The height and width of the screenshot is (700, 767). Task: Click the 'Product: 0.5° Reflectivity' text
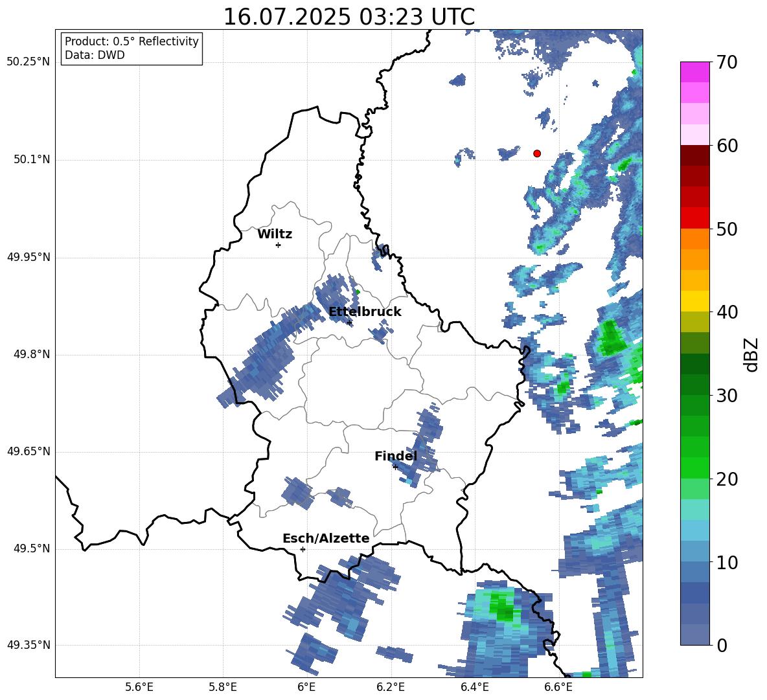132,41
